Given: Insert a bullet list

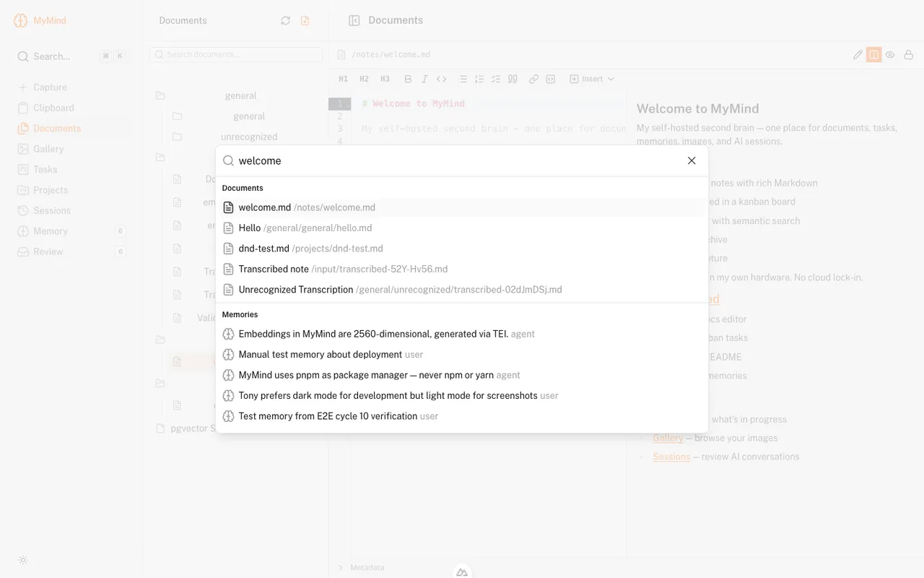Looking at the screenshot, I should (x=463, y=79).
